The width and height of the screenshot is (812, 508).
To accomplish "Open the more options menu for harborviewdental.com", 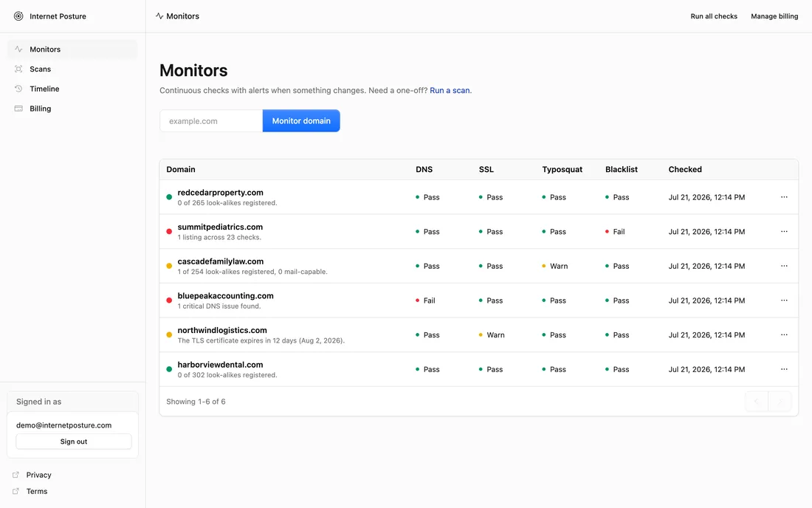I will pyautogui.click(x=784, y=369).
